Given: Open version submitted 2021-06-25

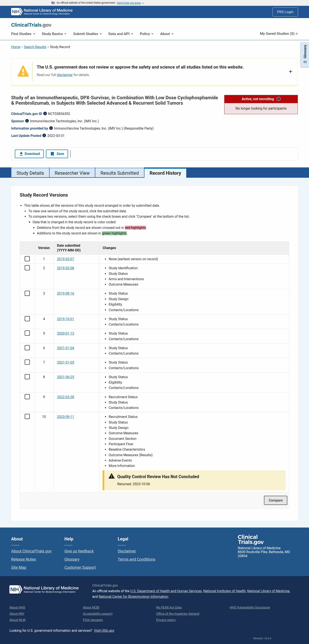Looking at the screenshot, I should click(x=65, y=377).
